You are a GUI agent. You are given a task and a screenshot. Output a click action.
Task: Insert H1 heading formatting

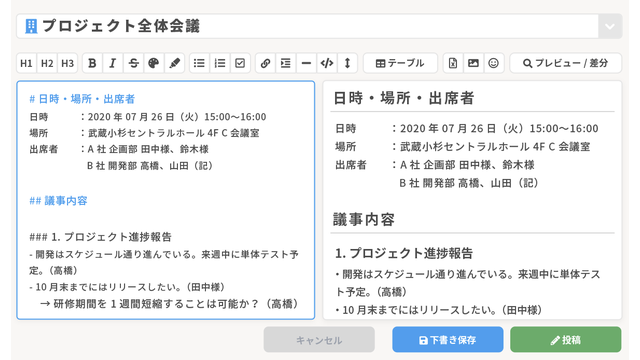click(x=27, y=63)
